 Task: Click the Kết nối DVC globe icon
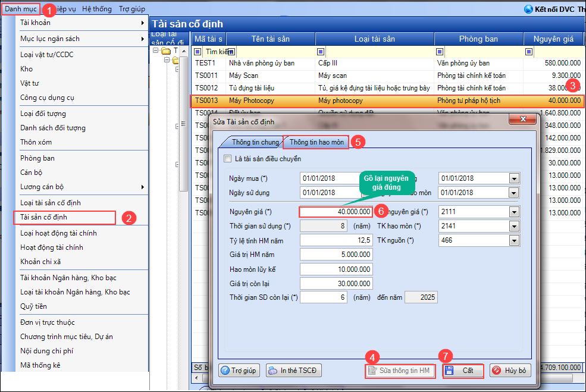point(528,9)
